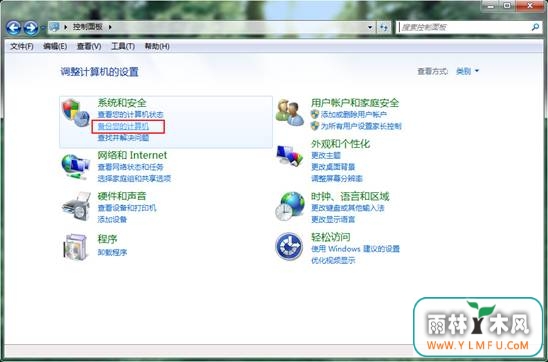548x362 pixels.
Task: Click 查找并解决问题 link
Action: pyautogui.click(x=123, y=138)
